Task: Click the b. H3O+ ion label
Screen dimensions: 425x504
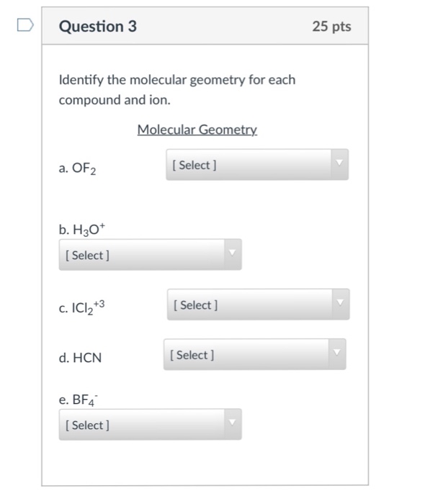Action: (82, 230)
